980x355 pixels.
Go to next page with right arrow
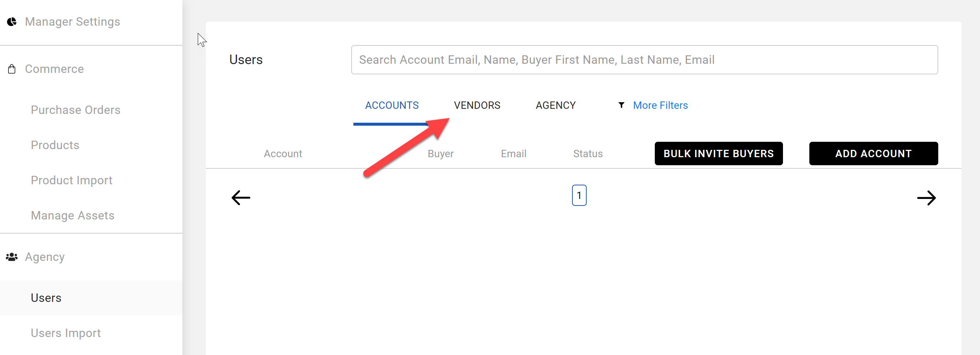(926, 197)
